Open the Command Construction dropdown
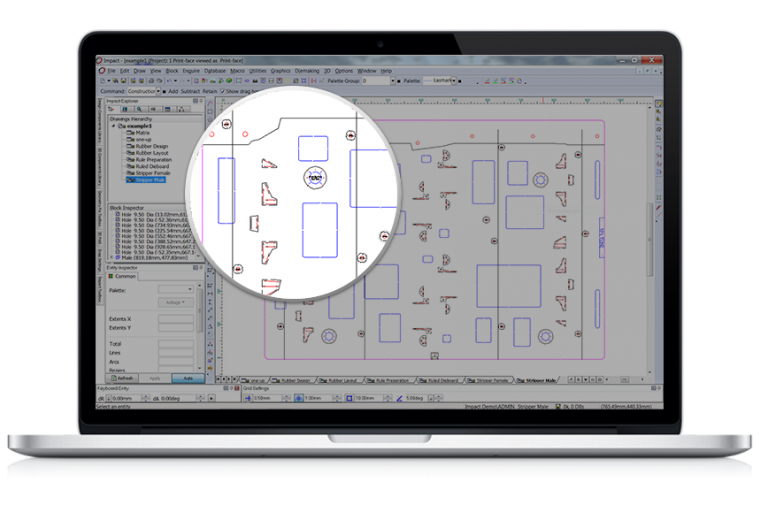 pos(158,91)
